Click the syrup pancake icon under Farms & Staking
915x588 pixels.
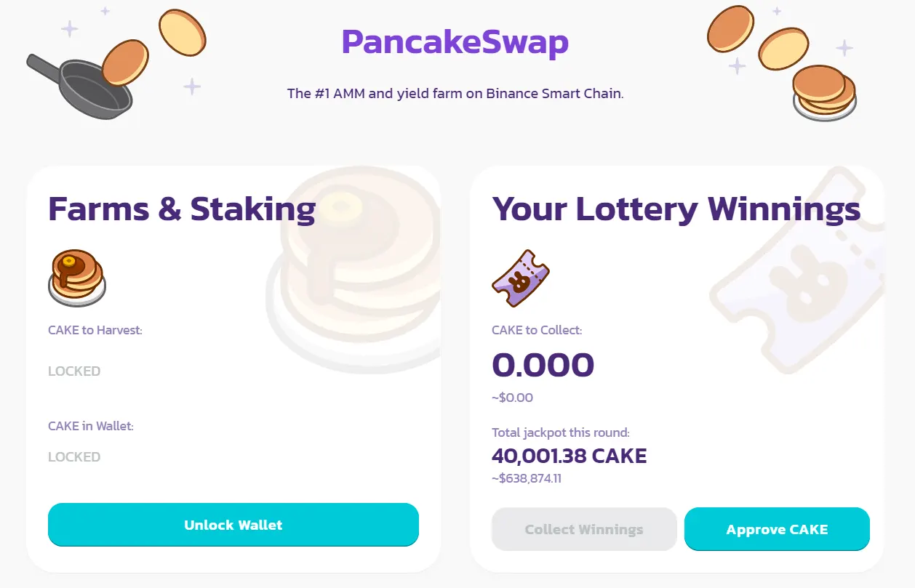[76, 277]
